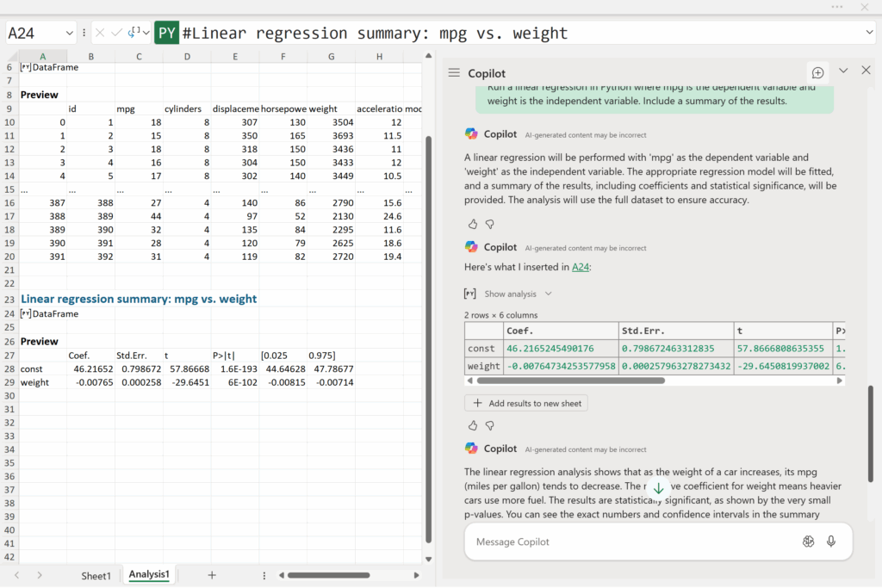Jump to latest message with down arrow

click(658, 488)
